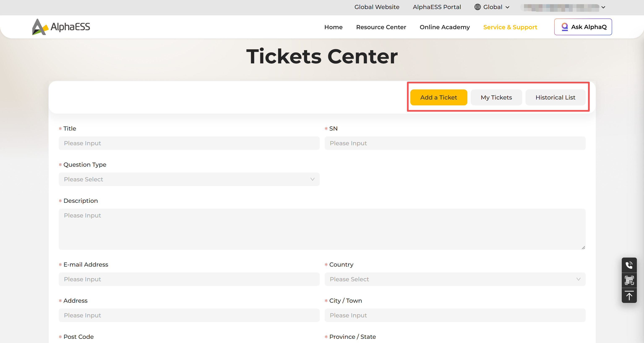Click the Province / State label
644x343 pixels.
click(352, 337)
